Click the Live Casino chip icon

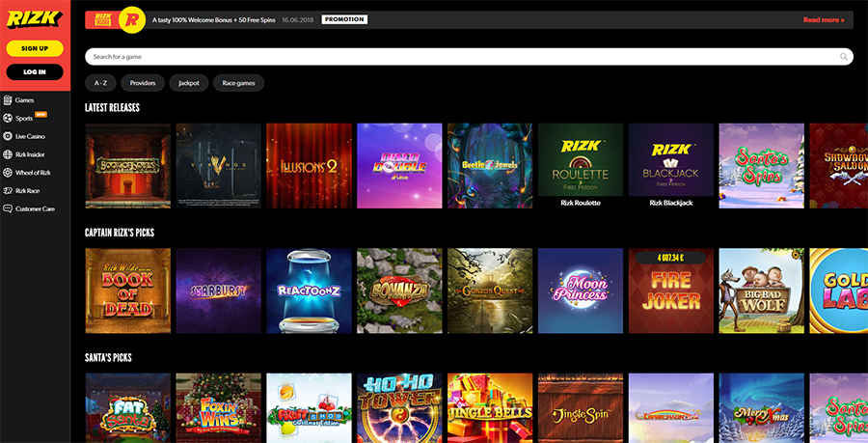pyautogui.click(x=8, y=136)
